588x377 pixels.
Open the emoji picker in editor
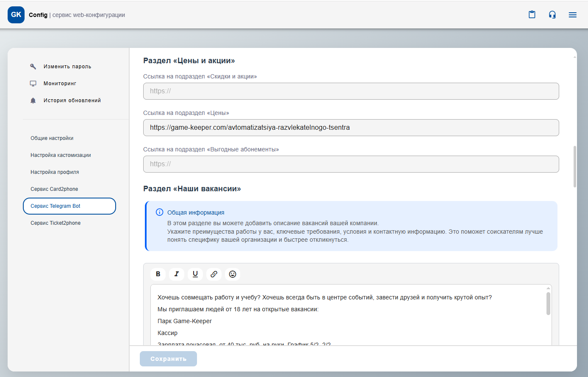(x=233, y=274)
